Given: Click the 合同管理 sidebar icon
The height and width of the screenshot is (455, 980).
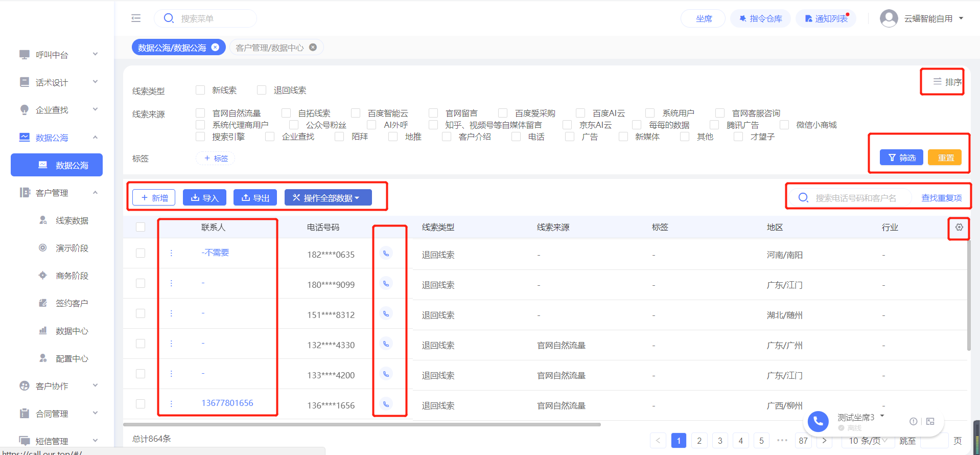Looking at the screenshot, I should click(24, 414).
